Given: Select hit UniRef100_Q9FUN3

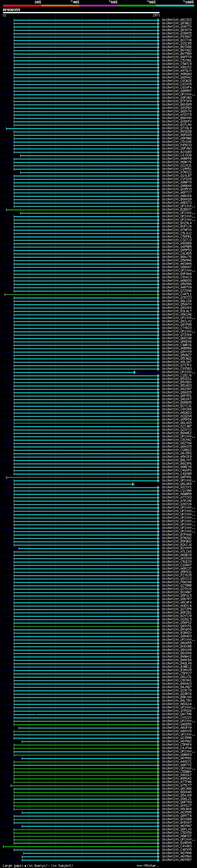Looking at the screenshot, I should [x=177, y=98].
